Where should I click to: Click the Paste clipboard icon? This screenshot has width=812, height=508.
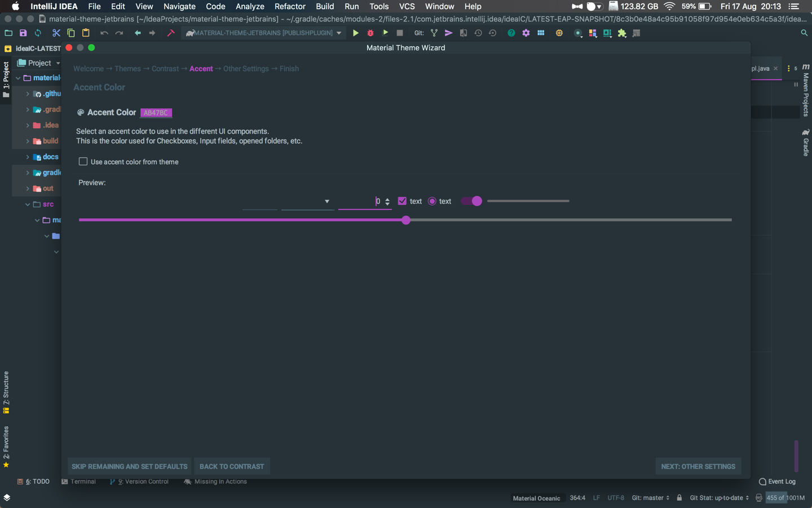(x=86, y=33)
